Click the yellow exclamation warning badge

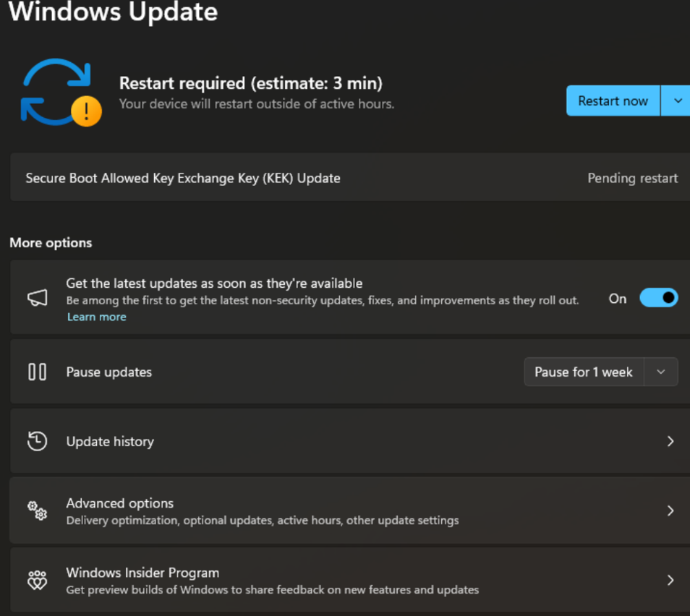[x=86, y=111]
